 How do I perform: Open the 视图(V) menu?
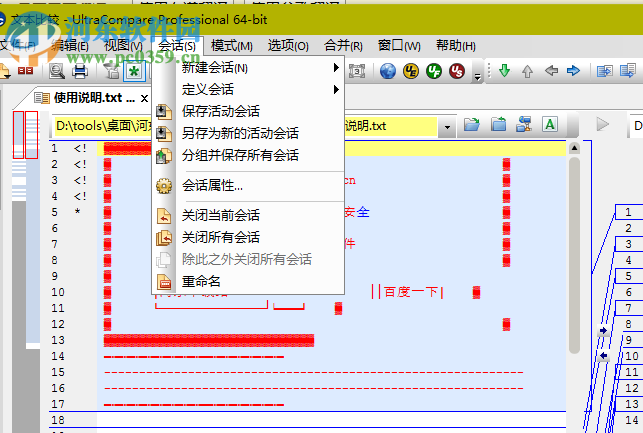[x=123, y=46]
